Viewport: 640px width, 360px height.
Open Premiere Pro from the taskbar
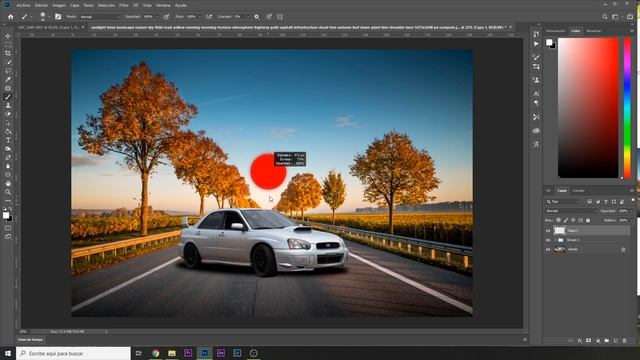[x=188, y=353]
